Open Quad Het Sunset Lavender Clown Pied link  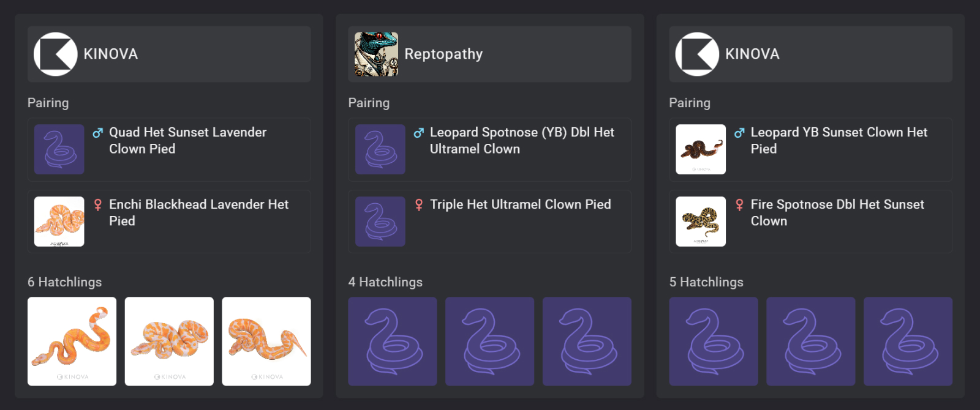coord(187,141)
